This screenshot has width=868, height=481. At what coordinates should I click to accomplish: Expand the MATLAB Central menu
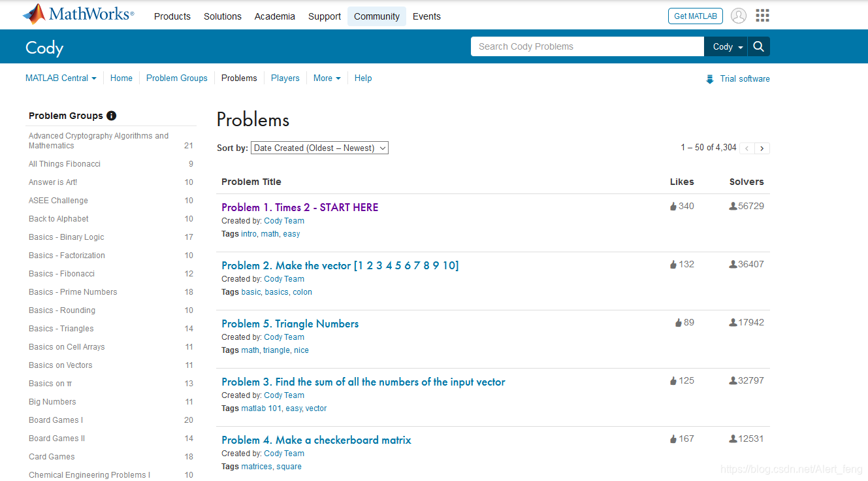click(x=61, y=78)
